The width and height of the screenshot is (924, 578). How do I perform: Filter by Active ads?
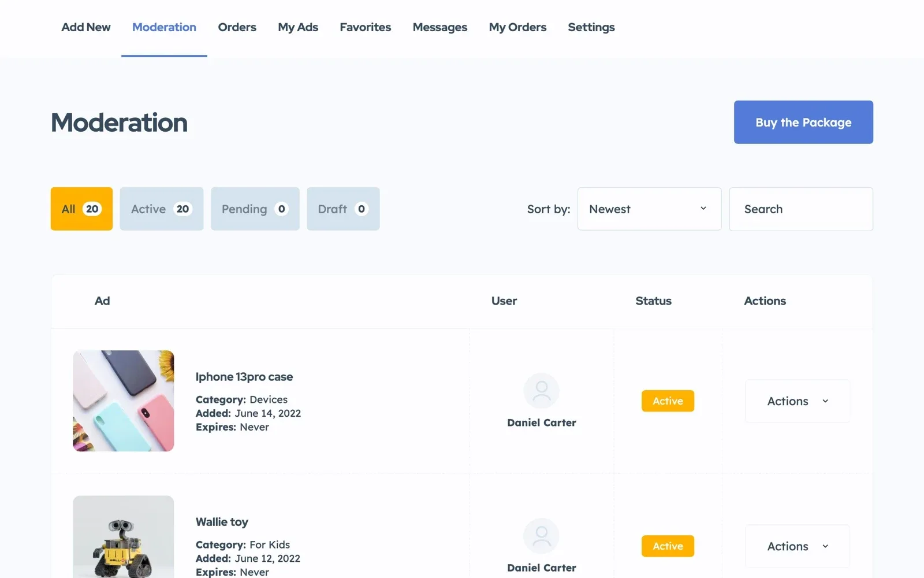161,209
